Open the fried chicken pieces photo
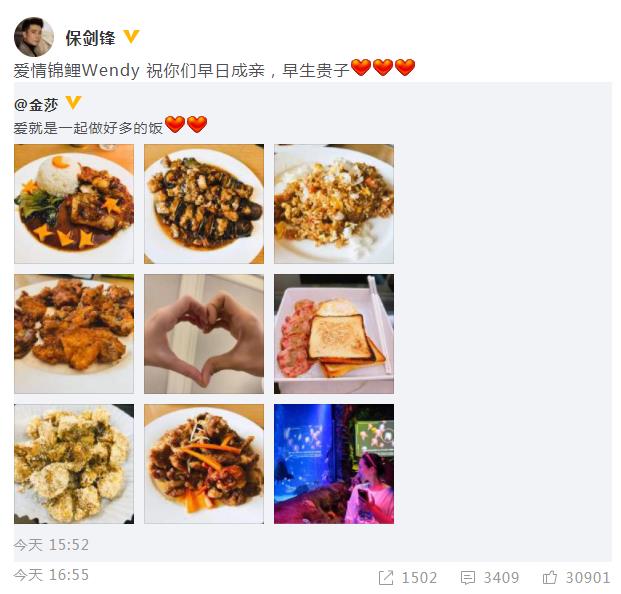Image resolution: width=621 pixels, height=594 pixels. [x=74, y=334]
